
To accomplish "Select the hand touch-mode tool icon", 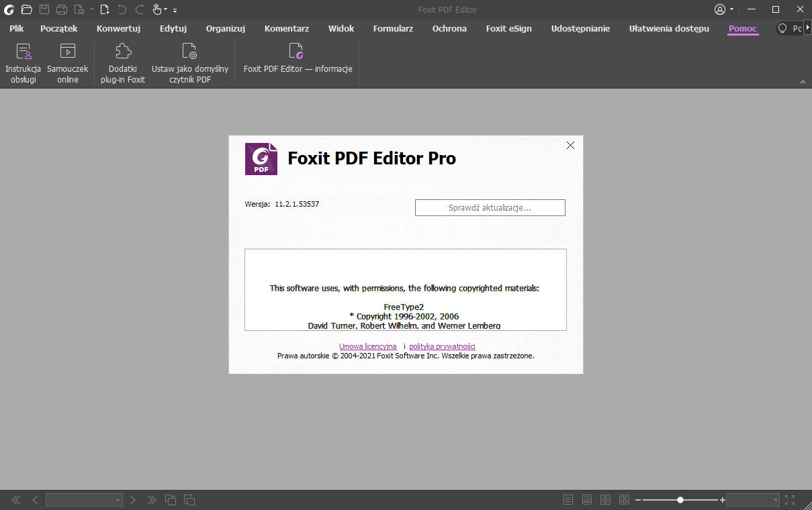I will tap(157, 9).
